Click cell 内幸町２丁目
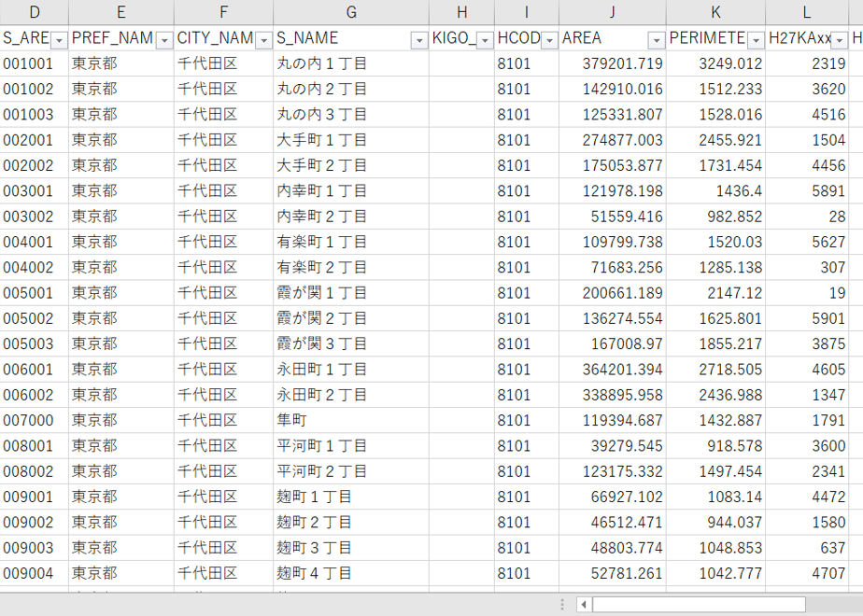The image size is (863, 616). click(x=351, y=217)
